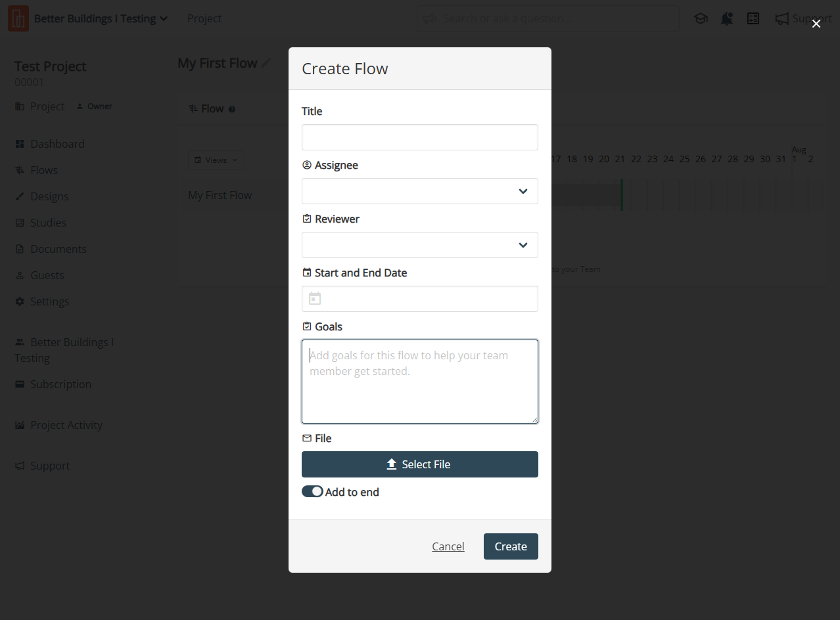The width and height of the screenshot is (840, 620).
Task: Open the Start and End Date picker field
Action: (x=419, y=299)
